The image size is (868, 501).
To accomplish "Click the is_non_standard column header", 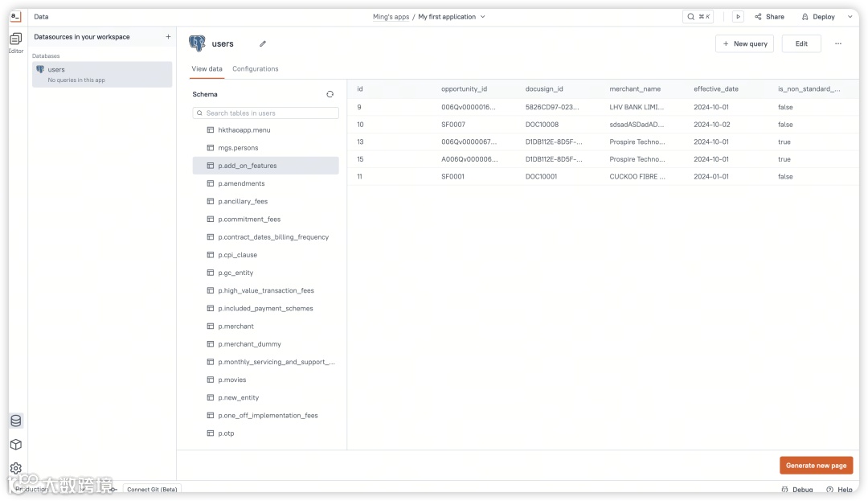I will 809,88.
